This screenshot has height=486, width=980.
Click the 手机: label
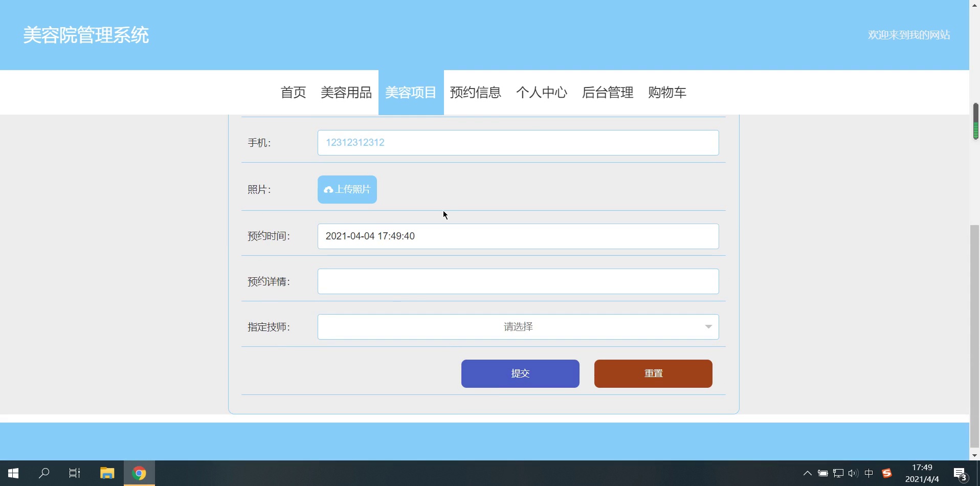[259, 143]
